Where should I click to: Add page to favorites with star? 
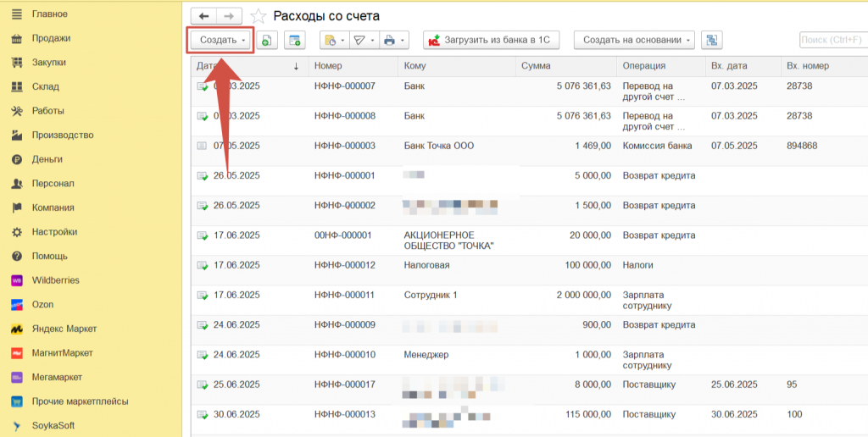(259, 16)
